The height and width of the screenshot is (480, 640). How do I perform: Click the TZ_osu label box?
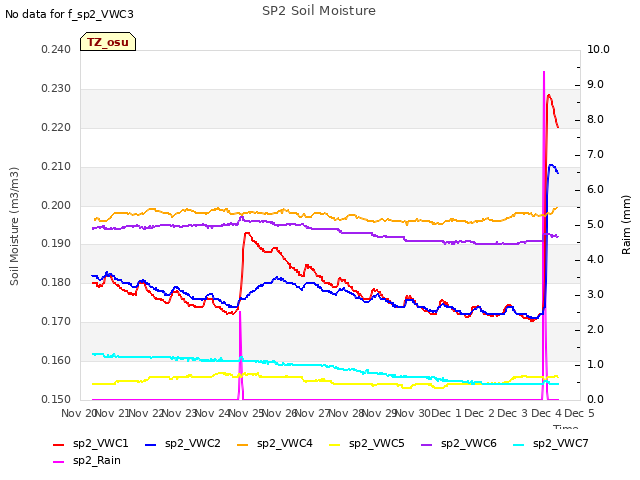point(108,42)
